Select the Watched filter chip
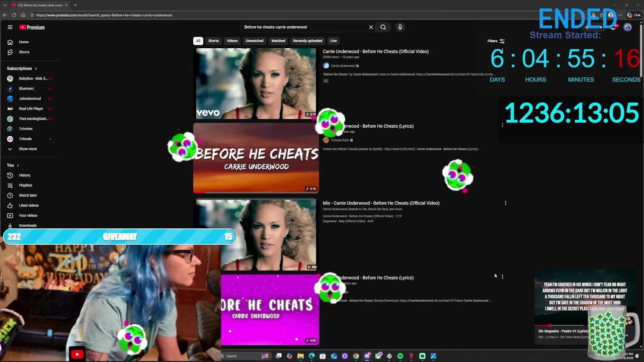Screen dimensions: 644x362 pos(278,41)
